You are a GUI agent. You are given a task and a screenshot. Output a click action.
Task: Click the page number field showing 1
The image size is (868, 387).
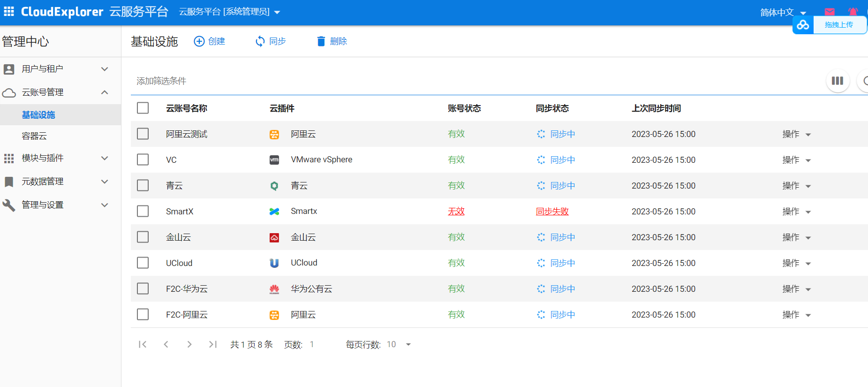click(x=312, y=344)
